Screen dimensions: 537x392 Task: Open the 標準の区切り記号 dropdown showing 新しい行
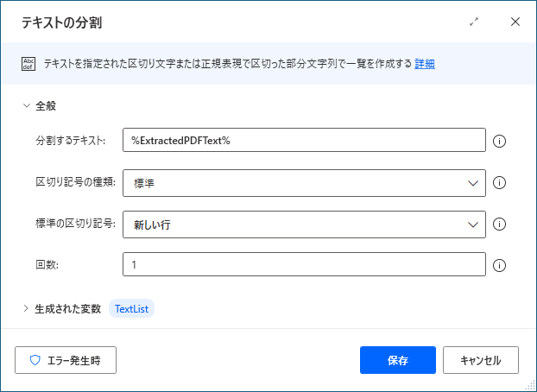[304, 224]
